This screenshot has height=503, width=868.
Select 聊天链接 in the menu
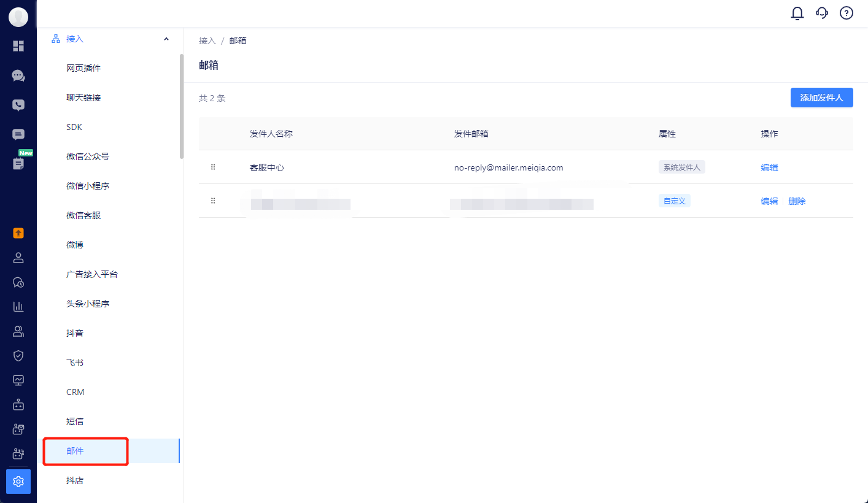83,98
